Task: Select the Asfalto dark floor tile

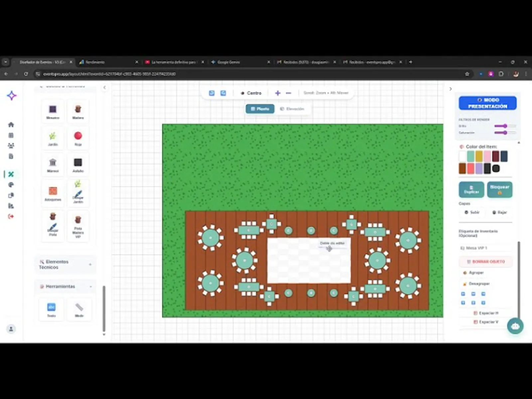Action: (78, 165)
